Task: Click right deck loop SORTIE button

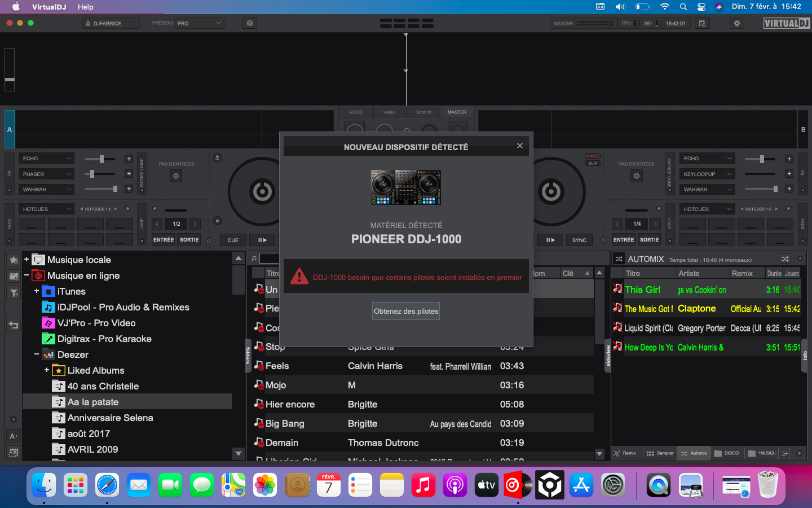Action: pyautogui.click(x=649, y=240)
